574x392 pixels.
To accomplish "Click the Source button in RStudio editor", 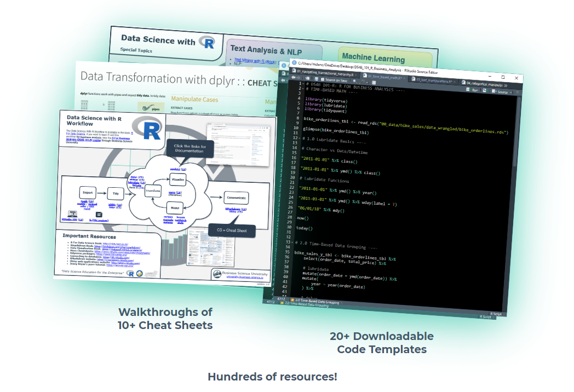I will pyautogui.click(x=500, y=91).
